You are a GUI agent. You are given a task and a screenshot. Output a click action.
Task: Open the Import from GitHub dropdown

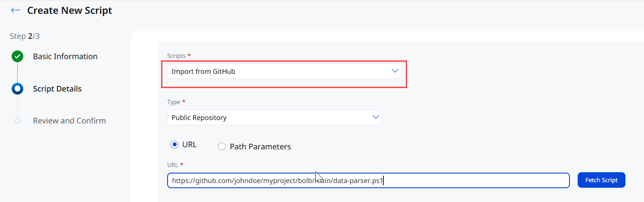(284, 71)
